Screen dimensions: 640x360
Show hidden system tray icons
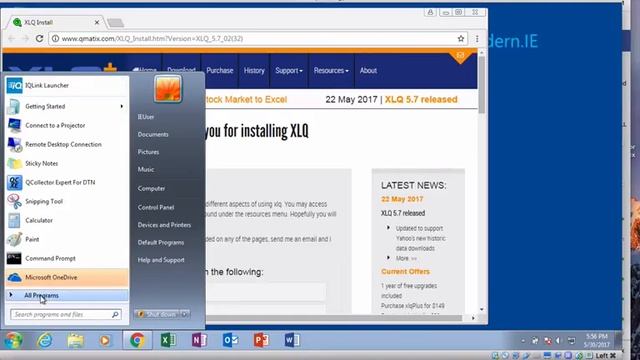click(x=523, y=340)
